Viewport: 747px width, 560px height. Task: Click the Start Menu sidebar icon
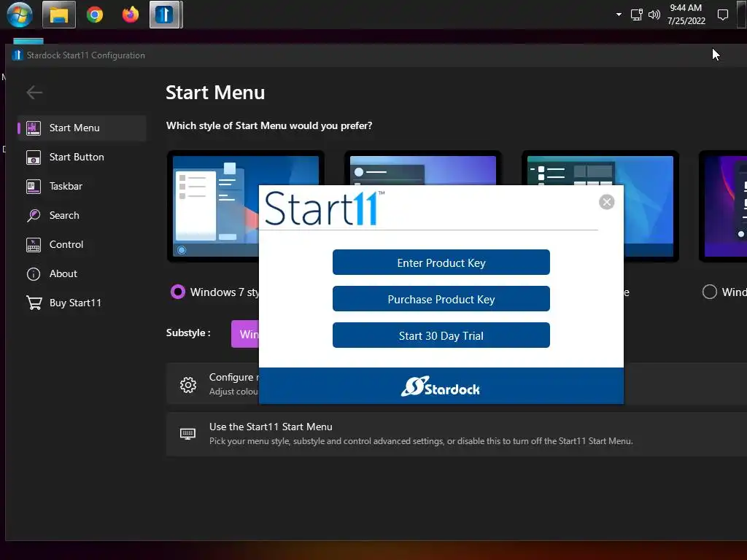pos(34,128)
